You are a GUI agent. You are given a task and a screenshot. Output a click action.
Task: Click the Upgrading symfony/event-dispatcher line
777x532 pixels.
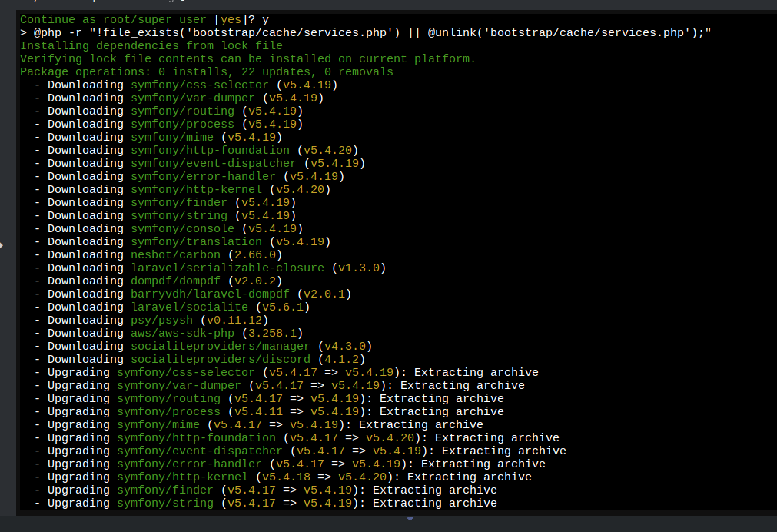click(x=301, y=451)
